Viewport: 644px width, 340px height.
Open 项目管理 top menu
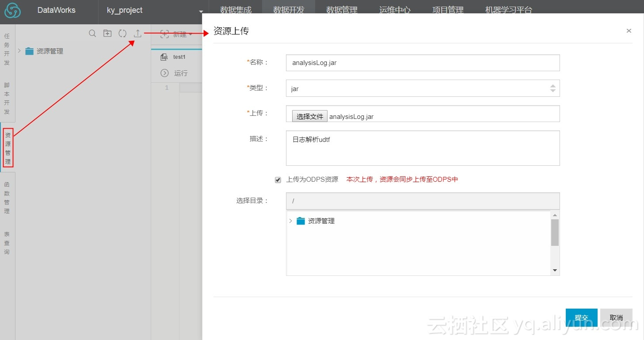[448, 10]
